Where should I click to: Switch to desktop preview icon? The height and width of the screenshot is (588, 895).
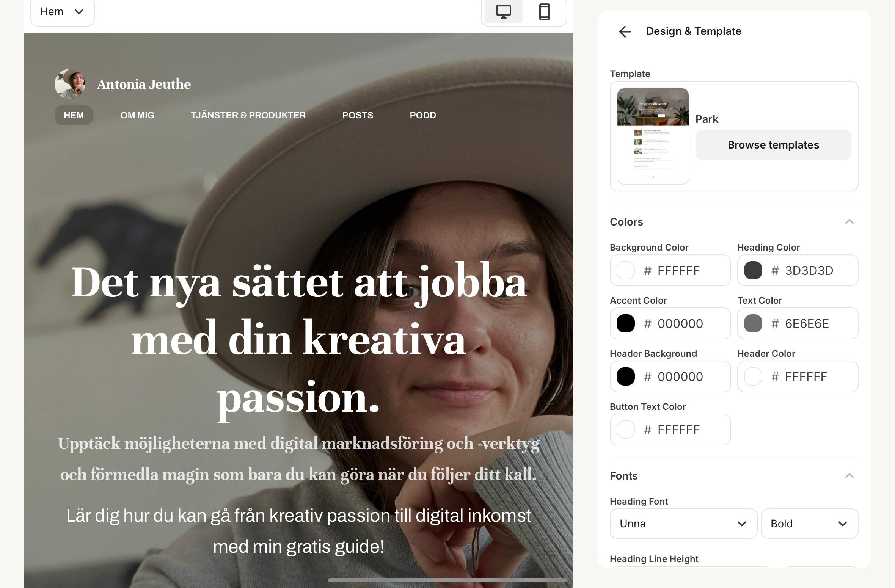[503, 12]
